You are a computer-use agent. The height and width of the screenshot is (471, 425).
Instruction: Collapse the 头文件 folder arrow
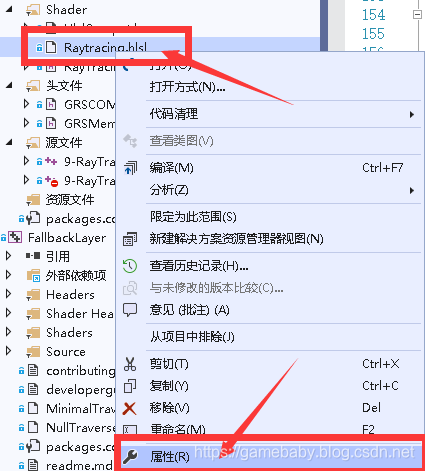pos(9,86)
